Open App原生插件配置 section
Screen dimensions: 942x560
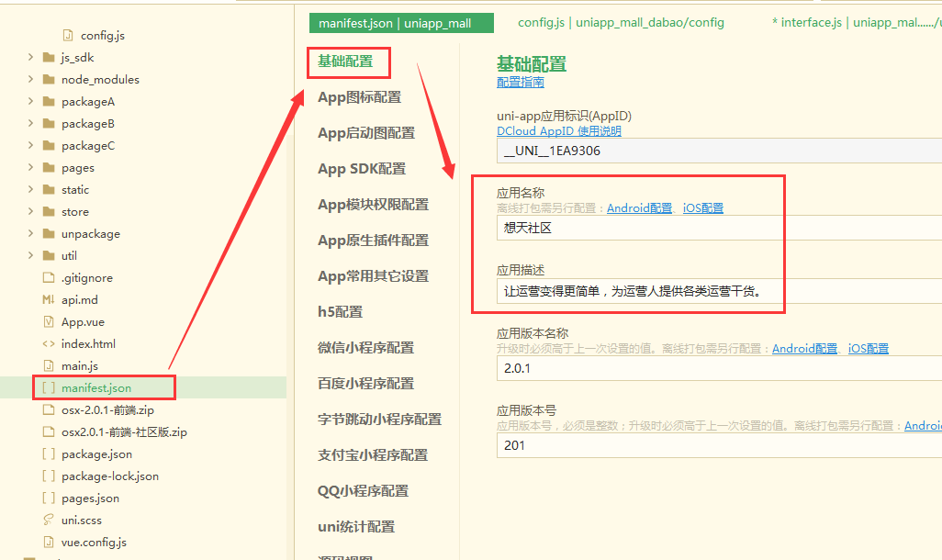373,241
